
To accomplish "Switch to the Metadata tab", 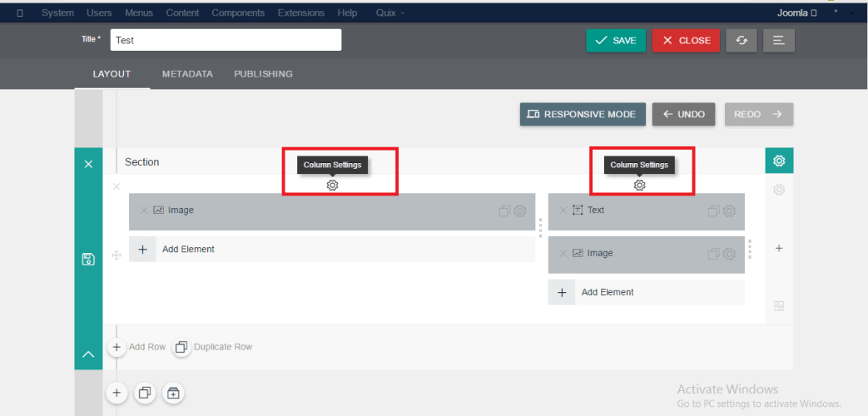I will click(187, 74).
